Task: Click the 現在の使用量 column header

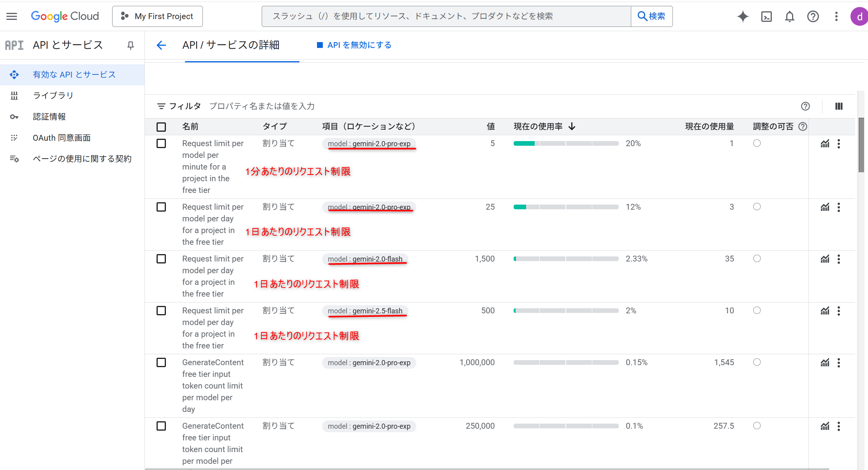Action: point(710,126)
